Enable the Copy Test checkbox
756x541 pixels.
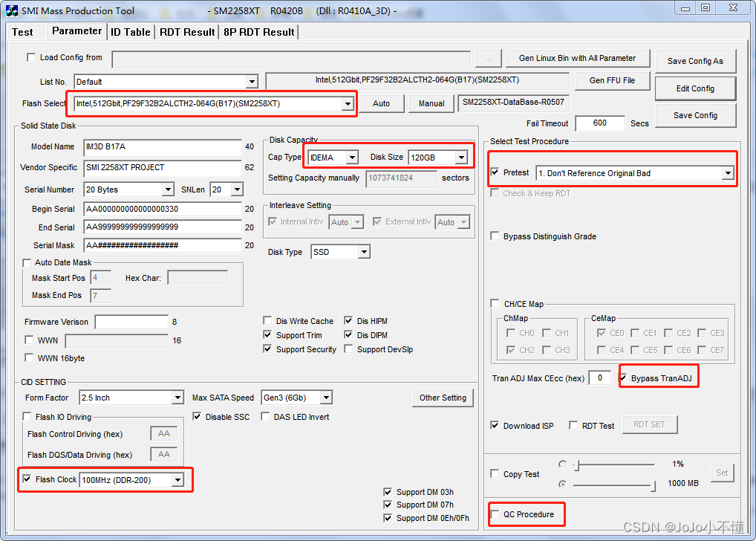[x=495, y=473]
